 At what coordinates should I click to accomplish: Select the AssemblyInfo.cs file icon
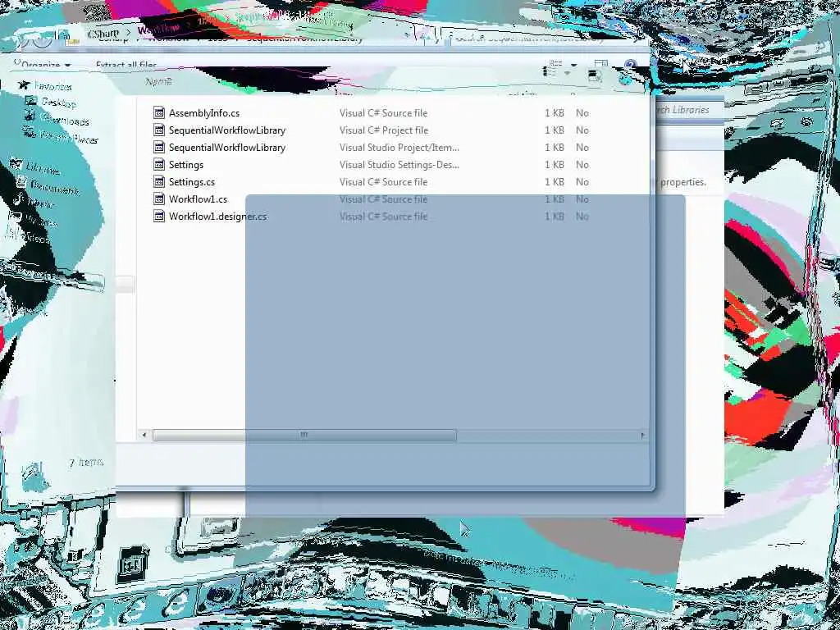pos(159,112)
